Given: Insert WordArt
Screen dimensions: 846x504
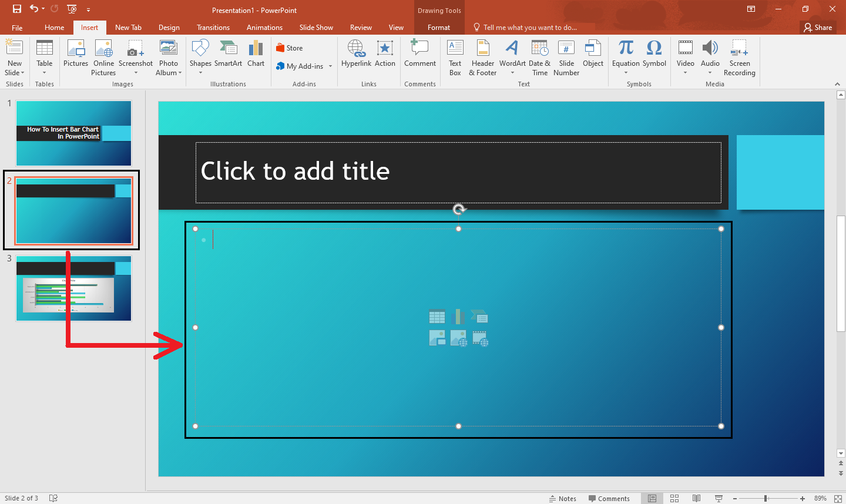Looking at the screenshot, I should [x=512, y=57].
